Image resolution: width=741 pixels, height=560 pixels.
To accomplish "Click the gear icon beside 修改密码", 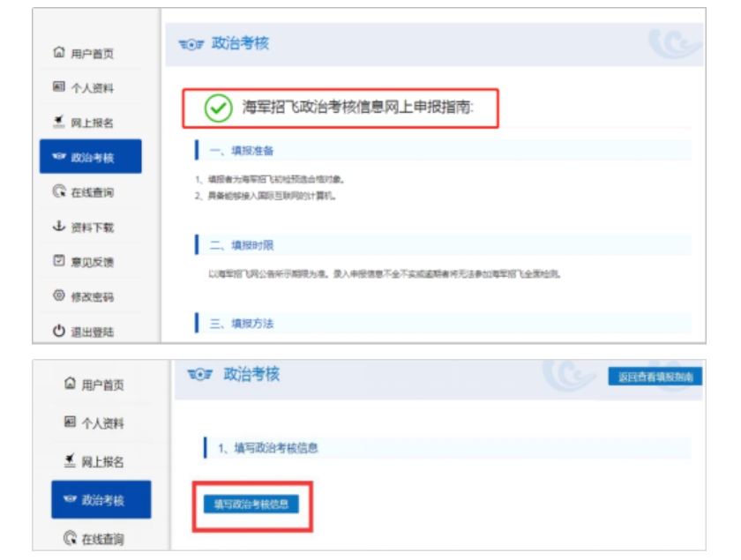I will point(59,296).
